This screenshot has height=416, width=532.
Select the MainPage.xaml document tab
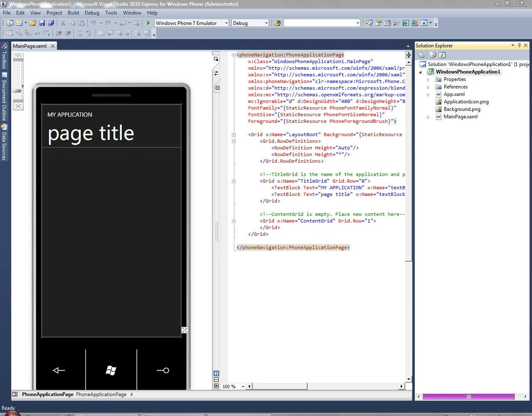coord(30,46)
